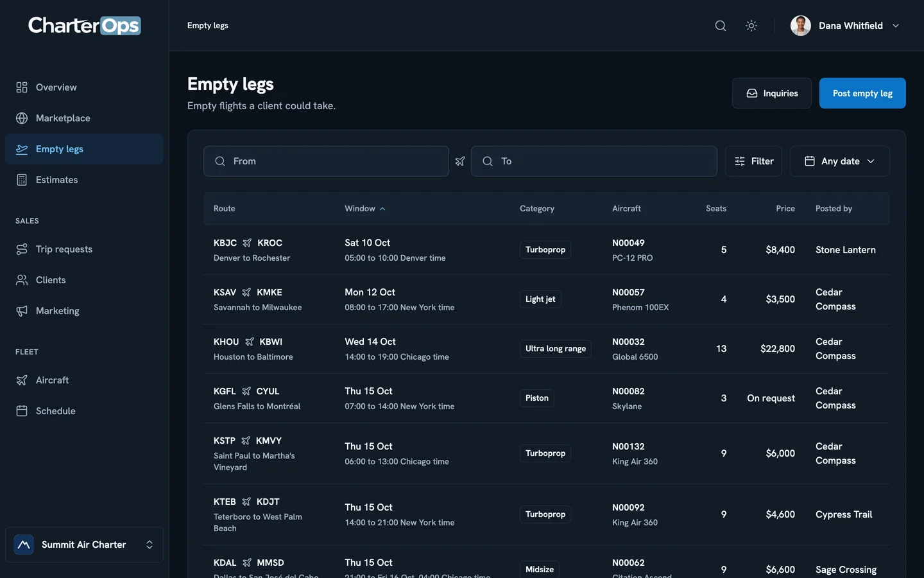Open Summit Air Charter organization switcher
This screenshot has height=578, width=924.
click(84, 545)
